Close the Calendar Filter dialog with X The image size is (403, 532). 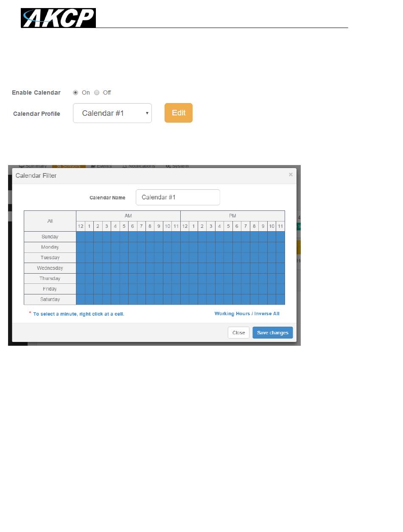[291, 174]
